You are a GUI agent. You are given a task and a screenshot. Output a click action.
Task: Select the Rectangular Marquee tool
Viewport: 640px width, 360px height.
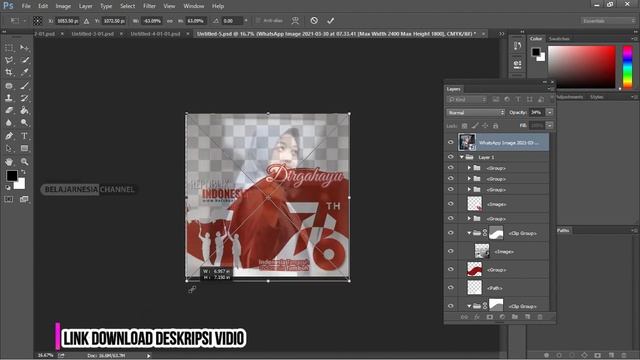tap(9, 48)
